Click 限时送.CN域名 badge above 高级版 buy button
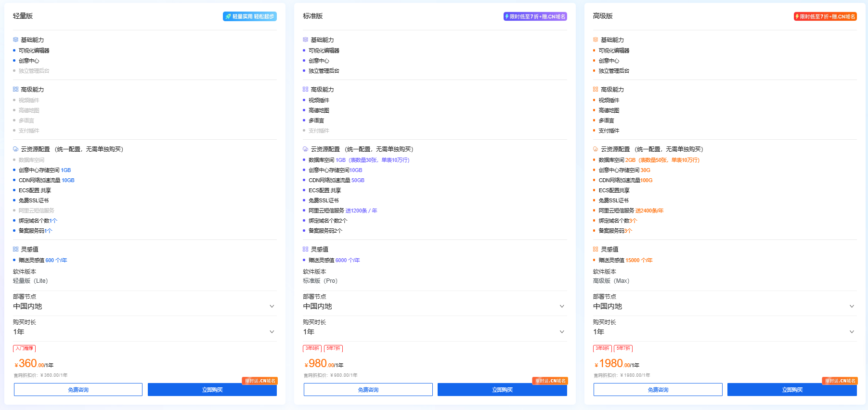The width and height of the screenshot is (868, 410). [x=840, y=381]
